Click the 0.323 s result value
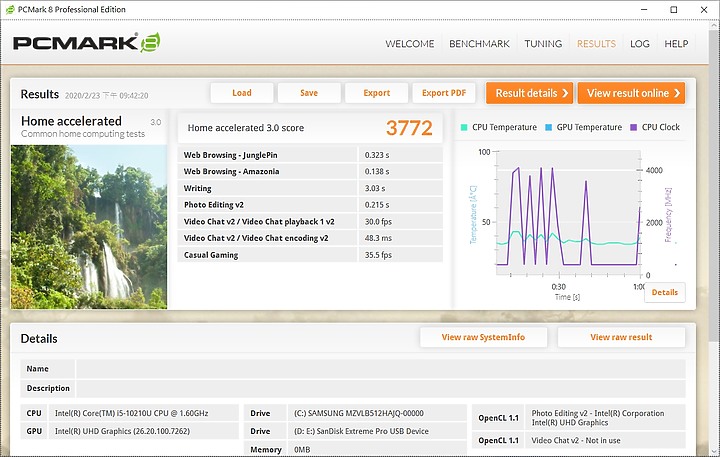The height and width of the screenshot is (457, 720). click(x=377, y=155)
